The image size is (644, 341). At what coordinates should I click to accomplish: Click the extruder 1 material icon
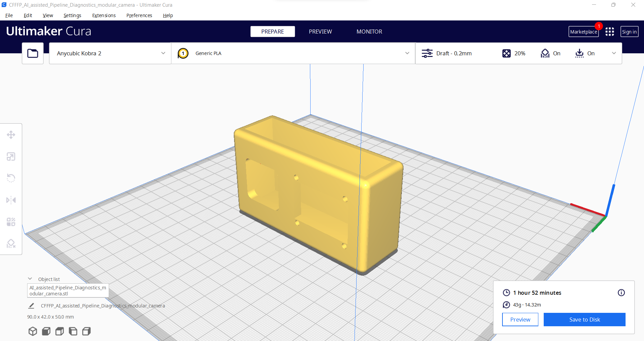(183, 53)
